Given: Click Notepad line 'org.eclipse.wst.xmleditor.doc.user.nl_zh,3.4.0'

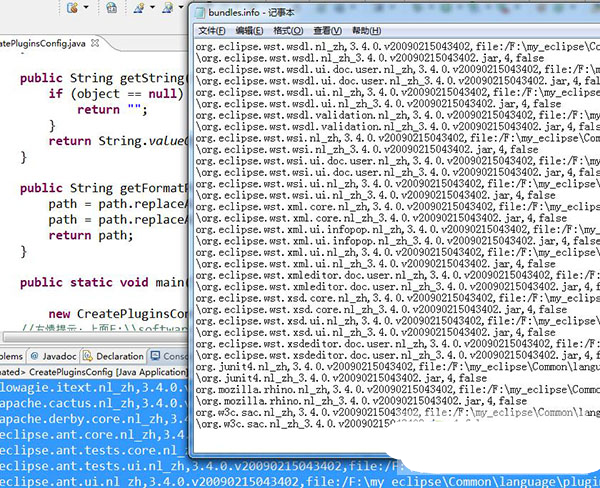Looking at the screenshot, I should pos(398,275).
